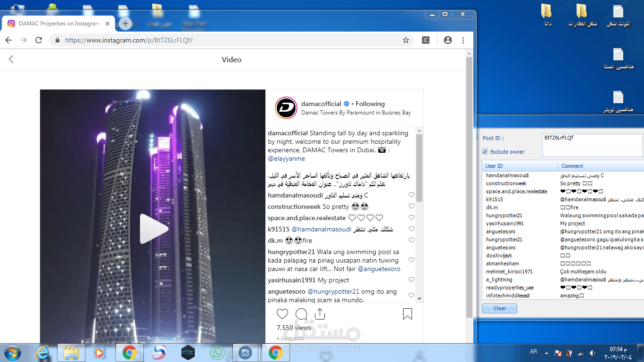The image size is (644, 362).
Task: Click the Clear button in the scraper window
Action: tap(499, 308)
